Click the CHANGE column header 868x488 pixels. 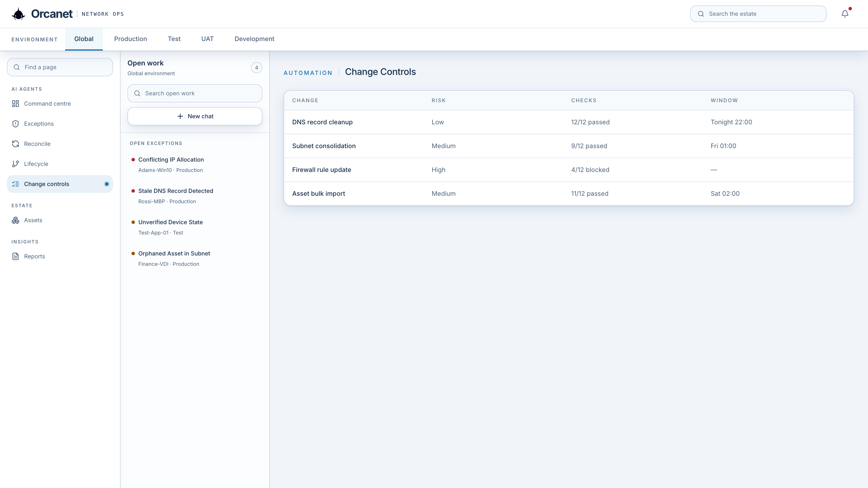coord(305,100)
